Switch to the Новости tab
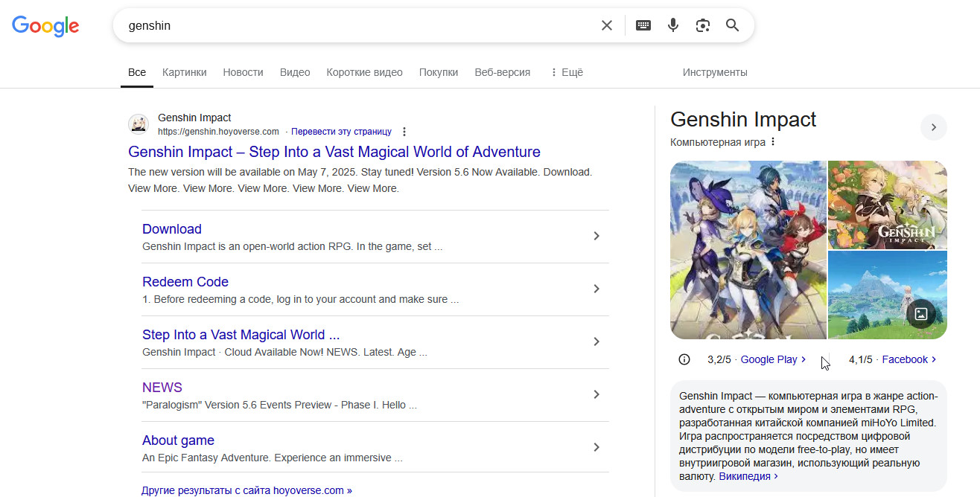The width and height of the screenshot is (980, 497). [244, 72]
